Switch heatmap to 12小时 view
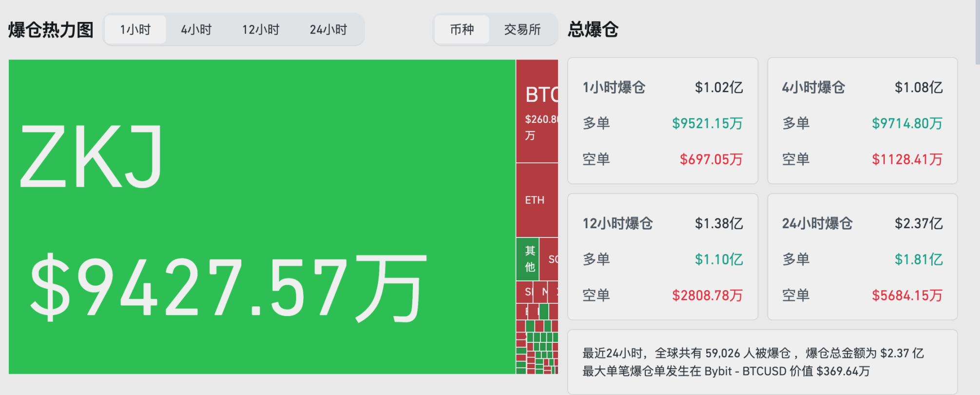980x395 pixels. pos(261,29)
